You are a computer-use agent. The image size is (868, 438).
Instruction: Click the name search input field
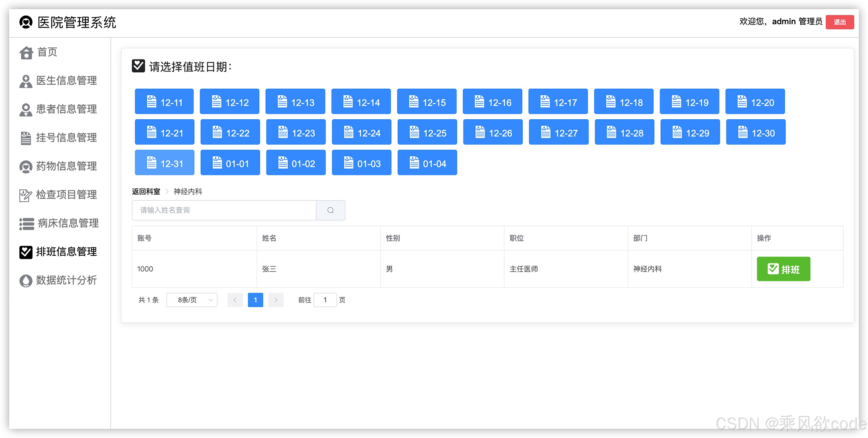(x=224, y=210)
